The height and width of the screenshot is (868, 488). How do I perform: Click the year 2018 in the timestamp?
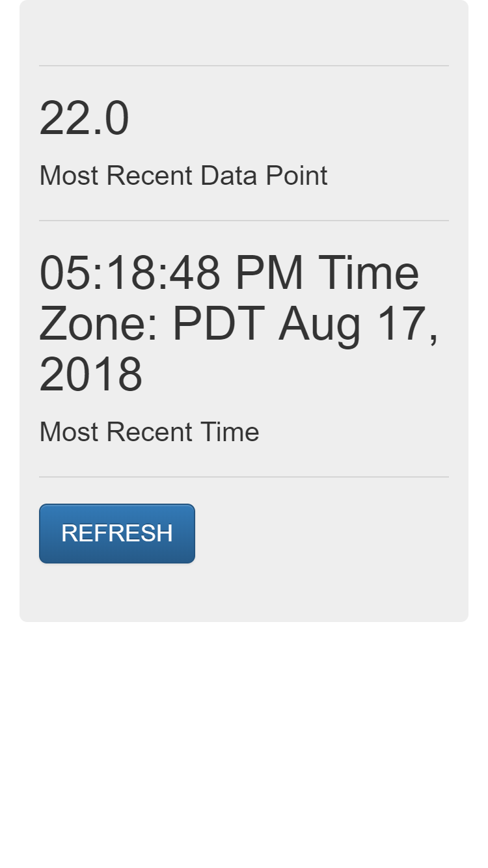coord(91,372)
